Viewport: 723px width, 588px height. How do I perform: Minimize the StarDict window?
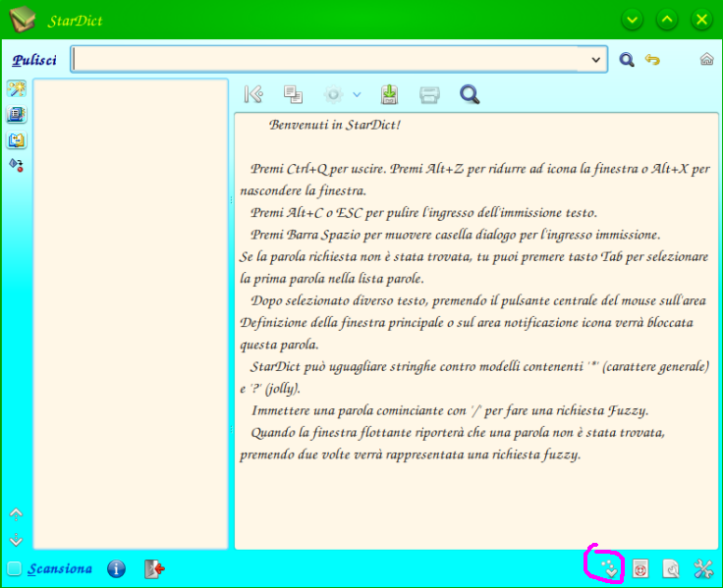coord(633,20)
